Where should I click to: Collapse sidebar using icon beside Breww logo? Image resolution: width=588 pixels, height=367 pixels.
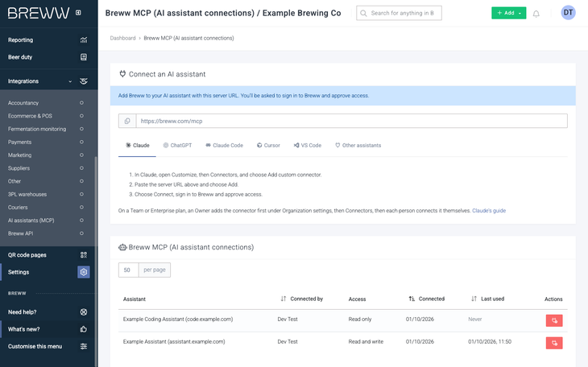[x=78, y=13]
